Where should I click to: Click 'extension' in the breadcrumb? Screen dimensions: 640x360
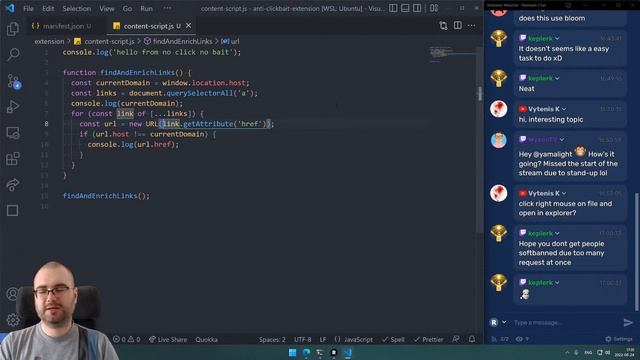coord(49,41)
